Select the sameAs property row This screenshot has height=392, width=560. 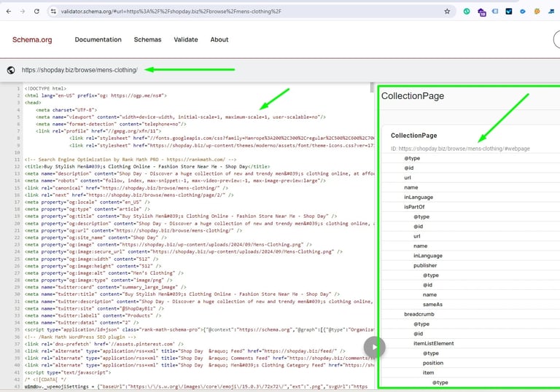(471, 304)
